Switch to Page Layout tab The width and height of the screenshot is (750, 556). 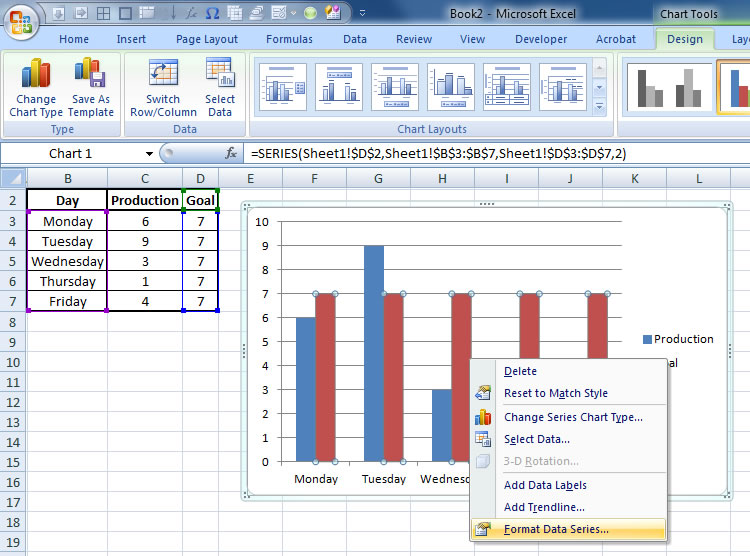(207, 39)
